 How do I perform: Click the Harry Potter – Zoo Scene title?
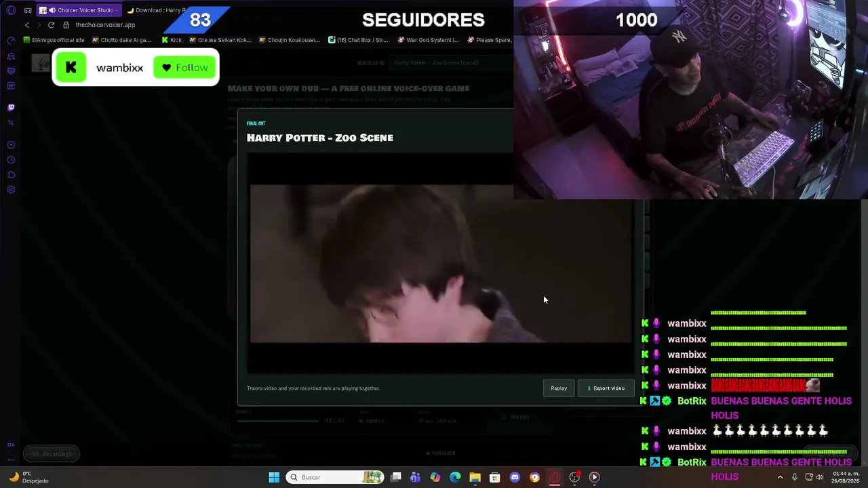pos(320,138)
